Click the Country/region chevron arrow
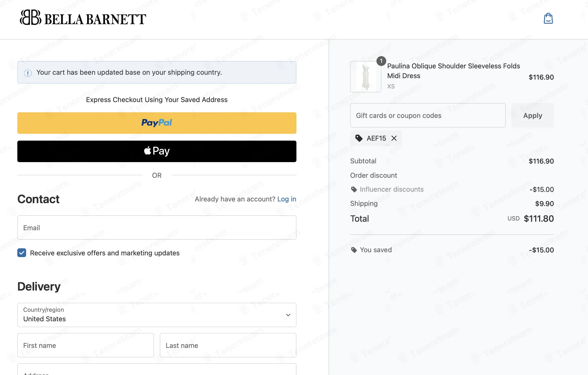The width and height of the screenshot is (588, 375). tap(288, 315)
